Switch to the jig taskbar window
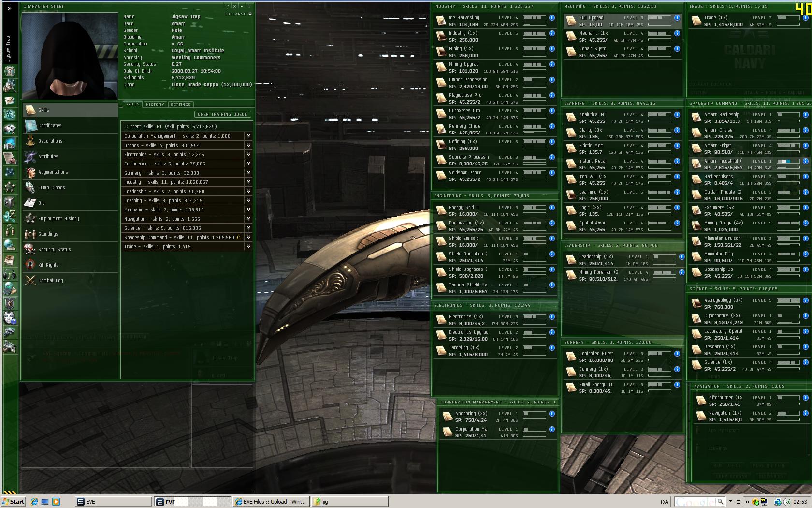The height and width of the screenshot is (508, 812). (x=349, y=502)
